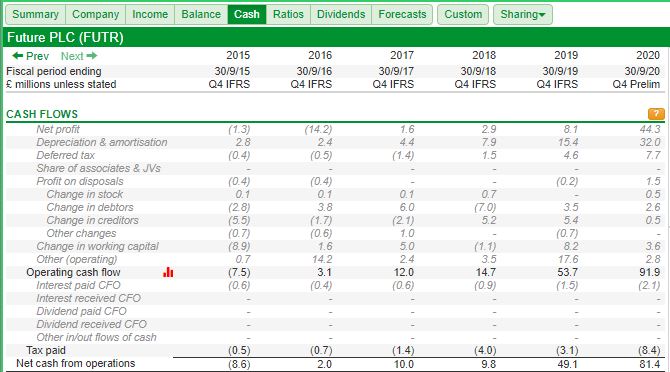The width and height of the screenshot is (670, 372).
Task: Open the Dividends tab
Action: point(341,15)
